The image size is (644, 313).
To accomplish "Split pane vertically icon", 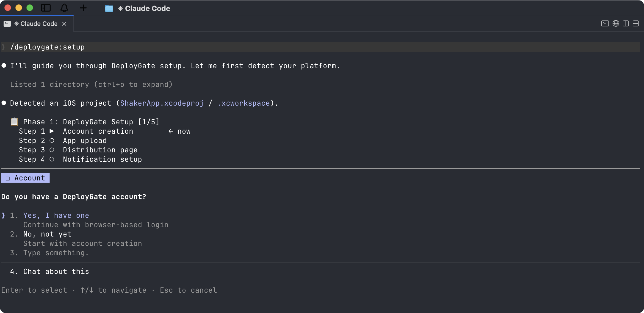I will (x=626, y=24).
